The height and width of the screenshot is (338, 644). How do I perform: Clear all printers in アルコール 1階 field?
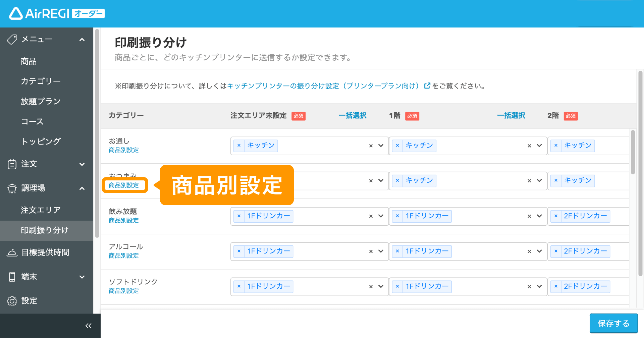coord(529,251)
